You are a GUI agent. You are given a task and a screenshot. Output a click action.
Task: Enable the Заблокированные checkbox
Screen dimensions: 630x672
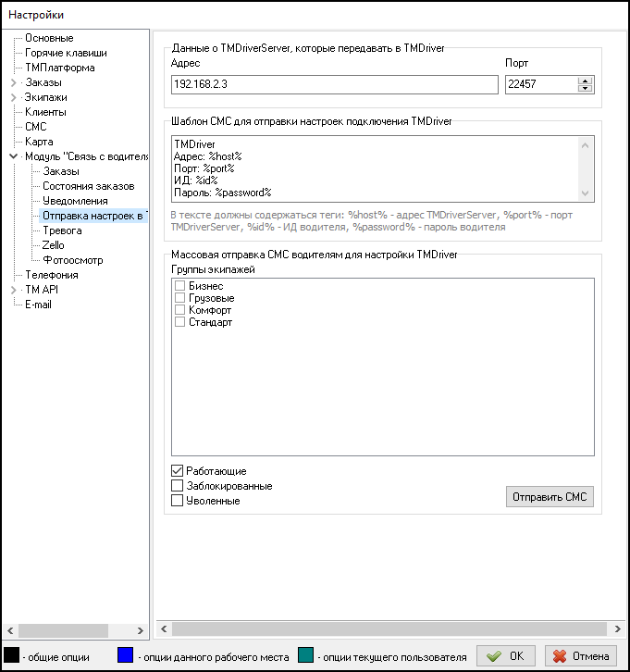coord(179,486)
